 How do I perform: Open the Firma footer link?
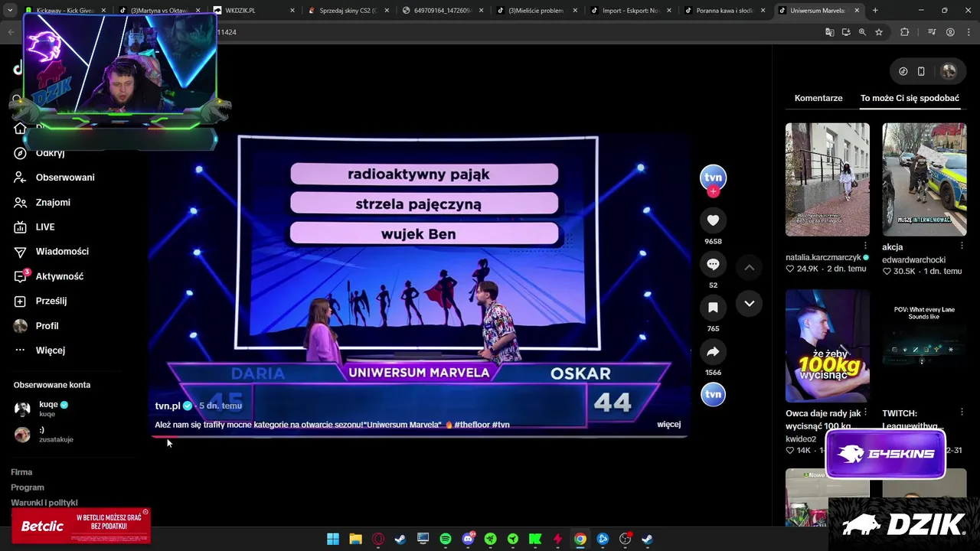[x=21, y=472]
